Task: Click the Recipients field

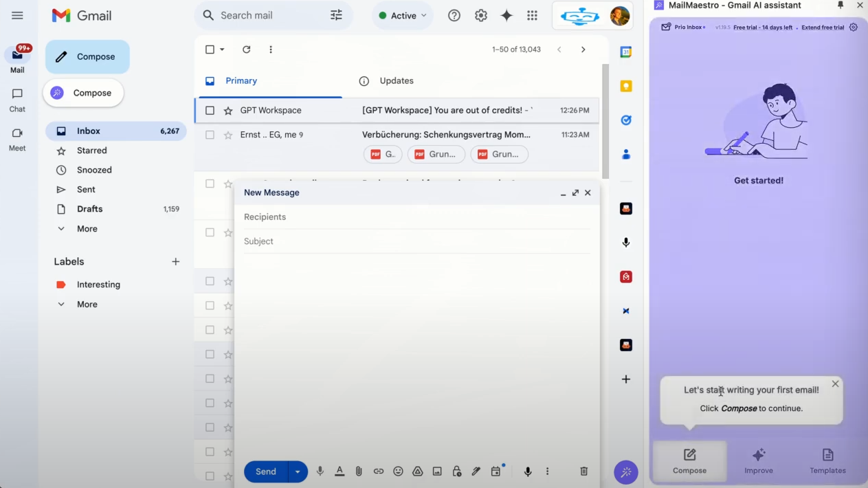Action: coord(416,217)
